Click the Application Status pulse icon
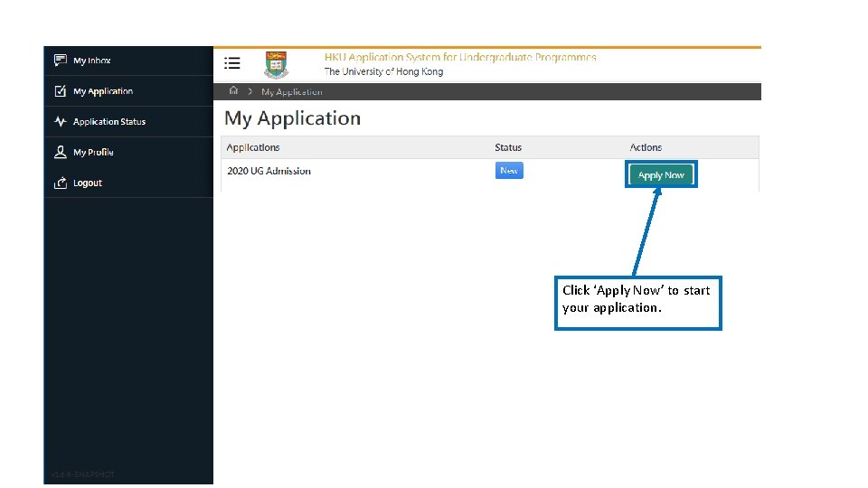Image resolution: width=868 pixels, height=488 pixels. (61, 121)
